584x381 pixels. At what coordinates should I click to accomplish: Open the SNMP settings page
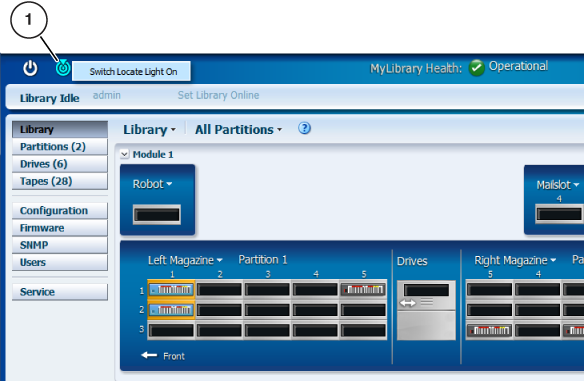point(60,245)
